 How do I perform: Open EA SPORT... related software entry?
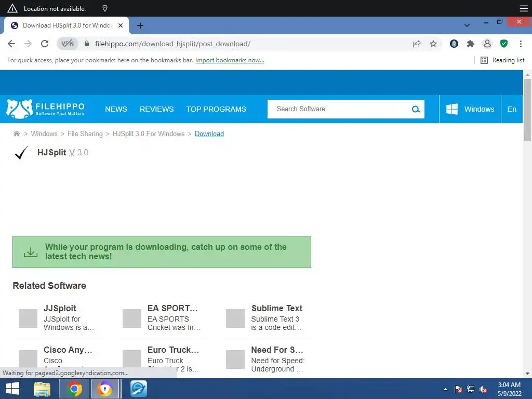(x=162, y=317)
